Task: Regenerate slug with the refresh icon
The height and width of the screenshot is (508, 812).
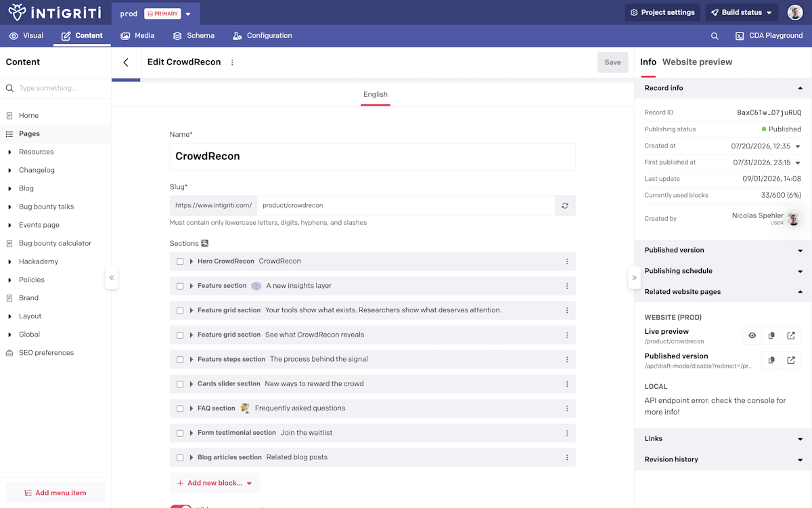Action: tap(565, 206)
